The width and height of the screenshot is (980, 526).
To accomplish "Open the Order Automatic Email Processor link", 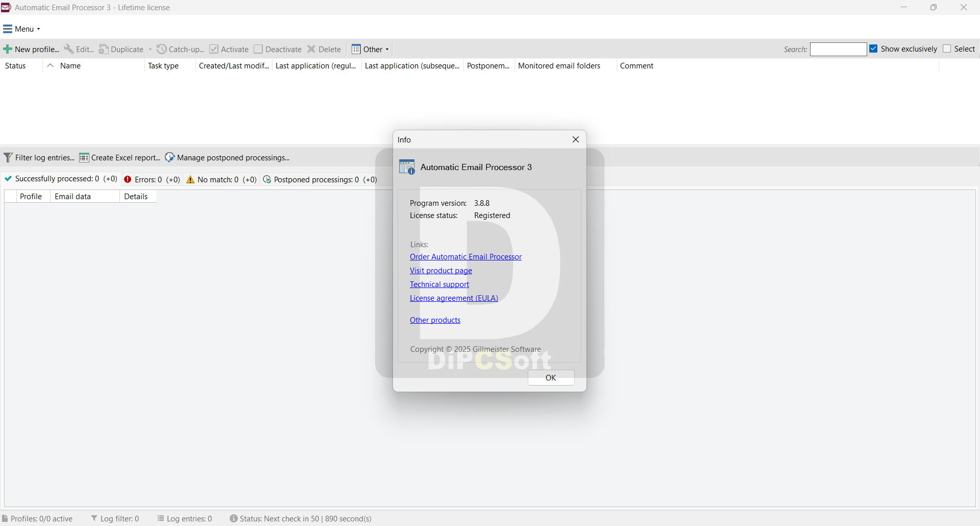I will pos(465,257).
